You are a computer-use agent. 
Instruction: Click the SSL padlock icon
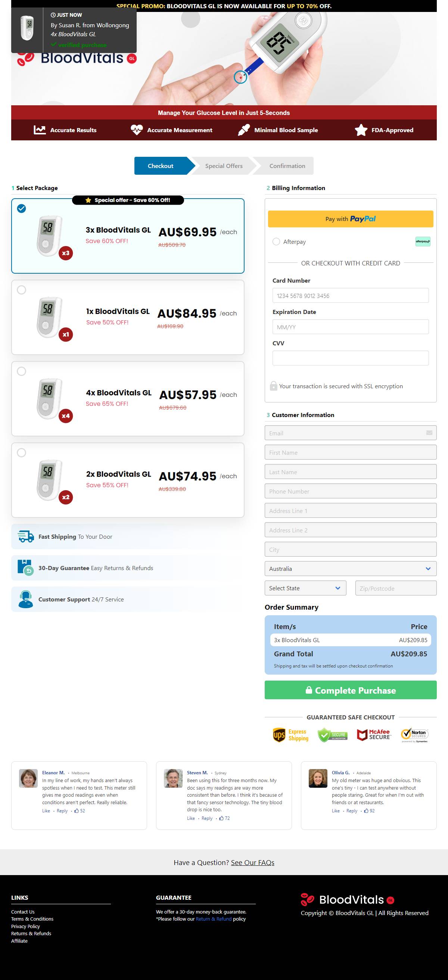273,386
